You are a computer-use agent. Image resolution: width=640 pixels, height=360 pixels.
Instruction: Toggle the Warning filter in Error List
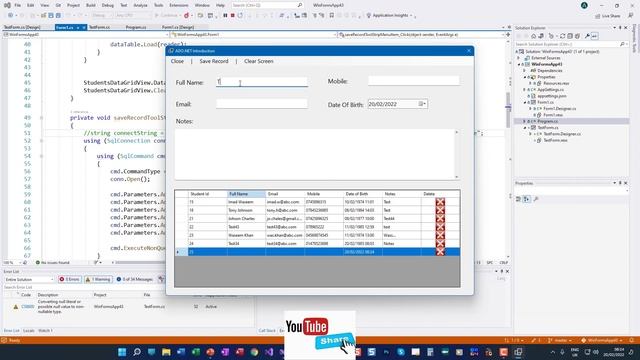click(x=98, y=279)
